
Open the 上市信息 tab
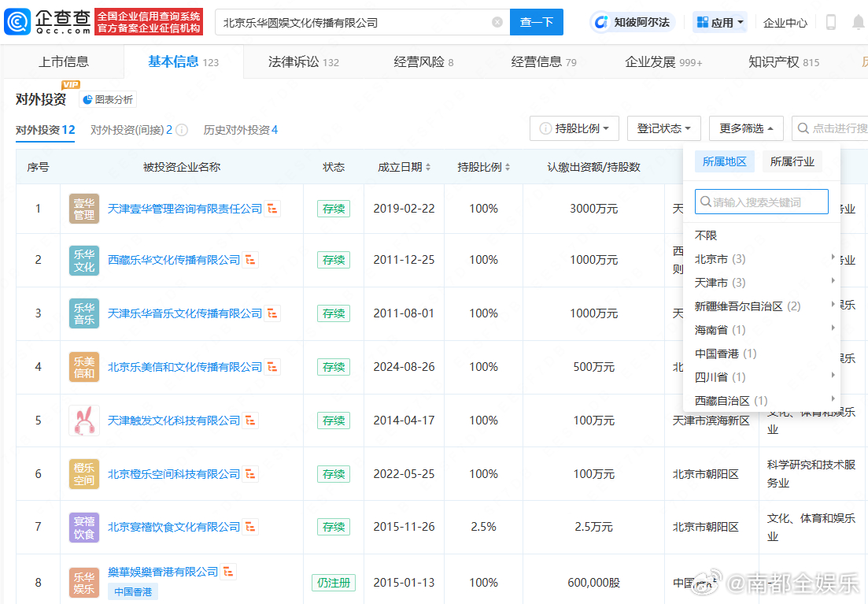64,61
